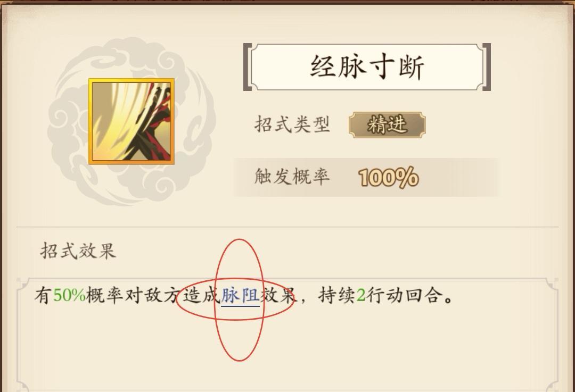Click the 精进 skill type badge
575x392 pixels.
tap(387, 125)
